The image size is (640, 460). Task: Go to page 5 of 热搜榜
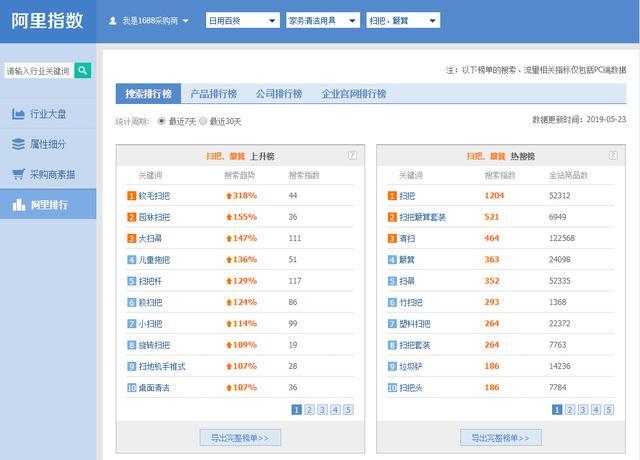pyautogui.click(x=609, y=409)
